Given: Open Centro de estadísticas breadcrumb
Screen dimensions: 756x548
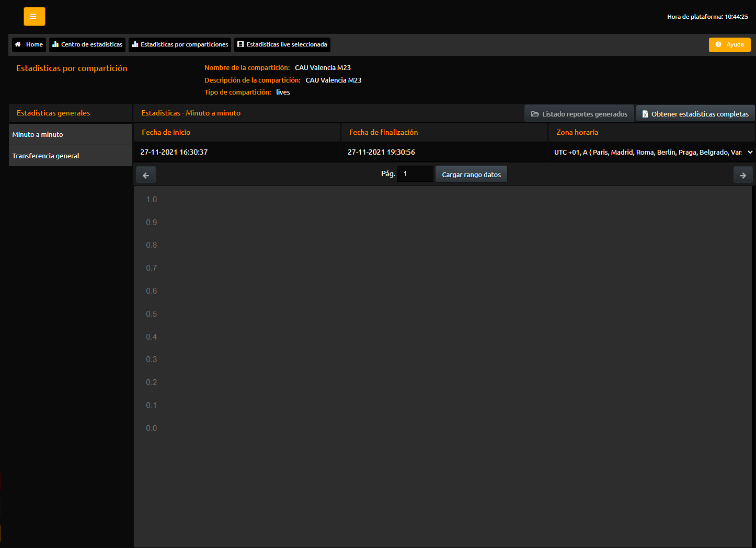Looking at the screenshot, I should pyautogui.click(x=87, y=44).
